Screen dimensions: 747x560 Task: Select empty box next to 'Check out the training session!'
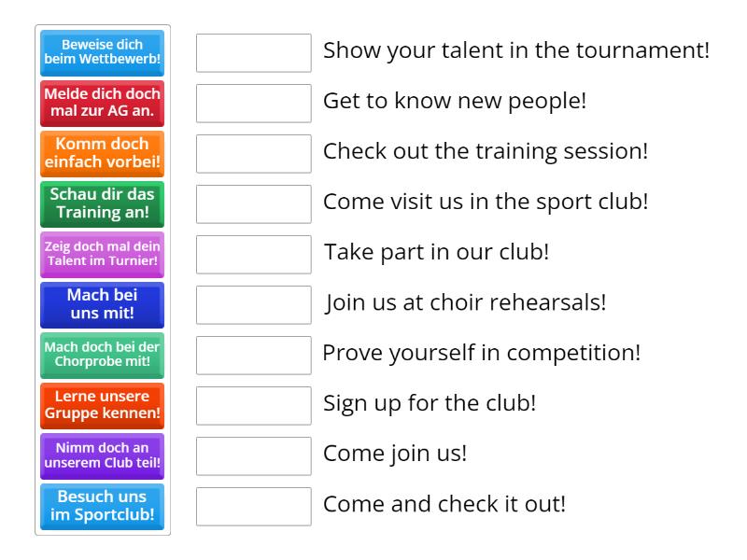[254, 154]
